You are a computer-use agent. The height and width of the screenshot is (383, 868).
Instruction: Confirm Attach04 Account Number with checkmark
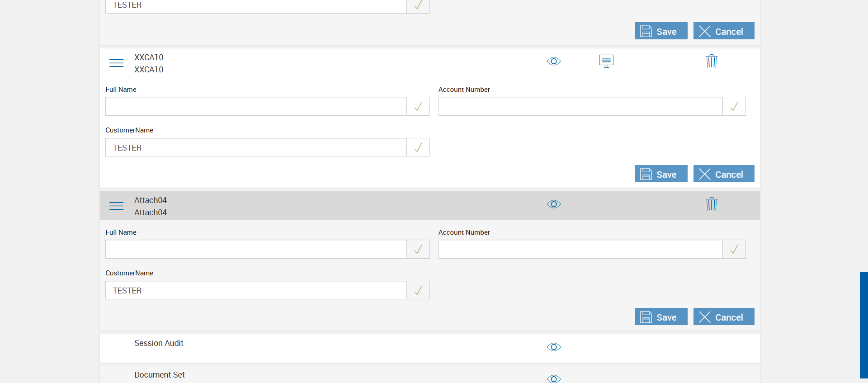(x=734, y=249)
